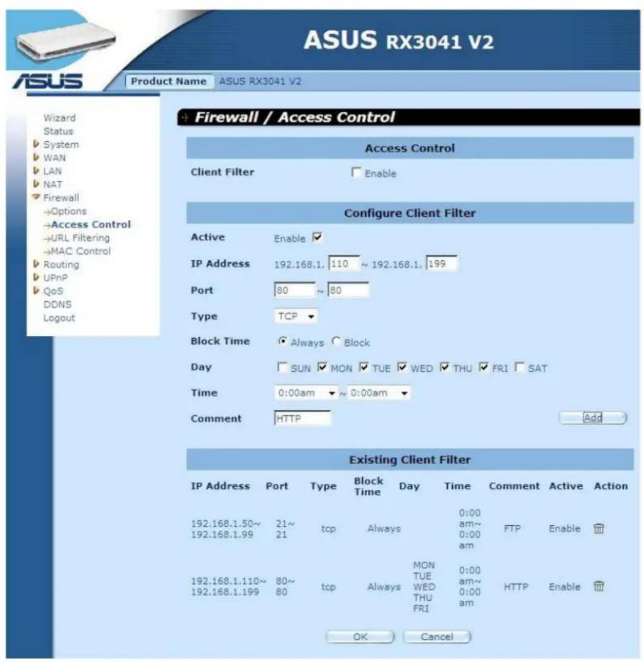
Task: Expand the WAN menu arrow
Action: pos(36,158)
